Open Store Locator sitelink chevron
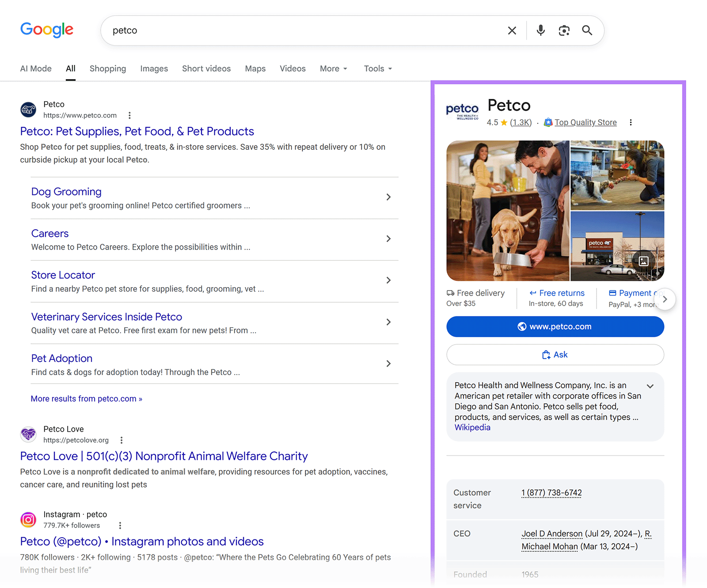Screen dimensions: 707x588 coord(388,280)
